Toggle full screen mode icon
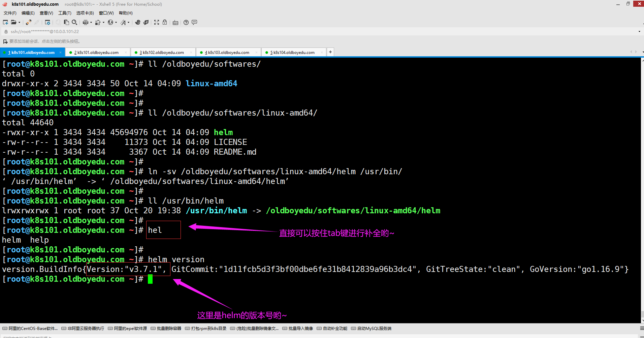644x338 pixels. 157,22
